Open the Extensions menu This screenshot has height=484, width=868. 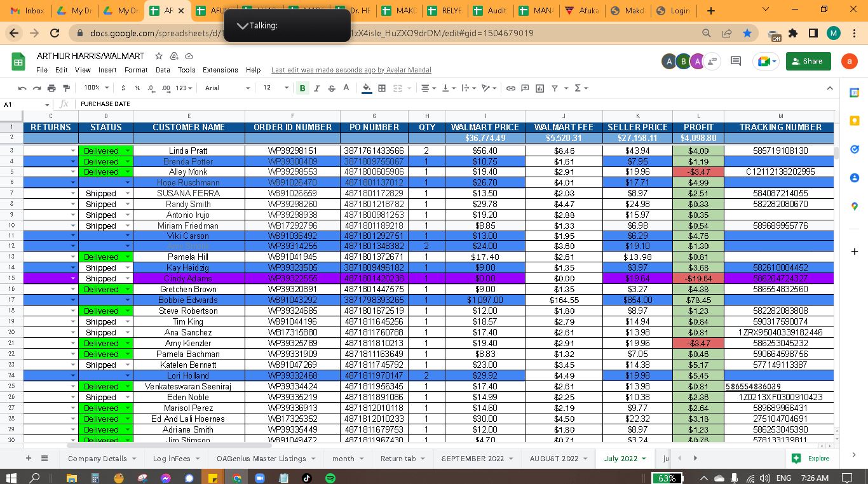coord(220,70)
